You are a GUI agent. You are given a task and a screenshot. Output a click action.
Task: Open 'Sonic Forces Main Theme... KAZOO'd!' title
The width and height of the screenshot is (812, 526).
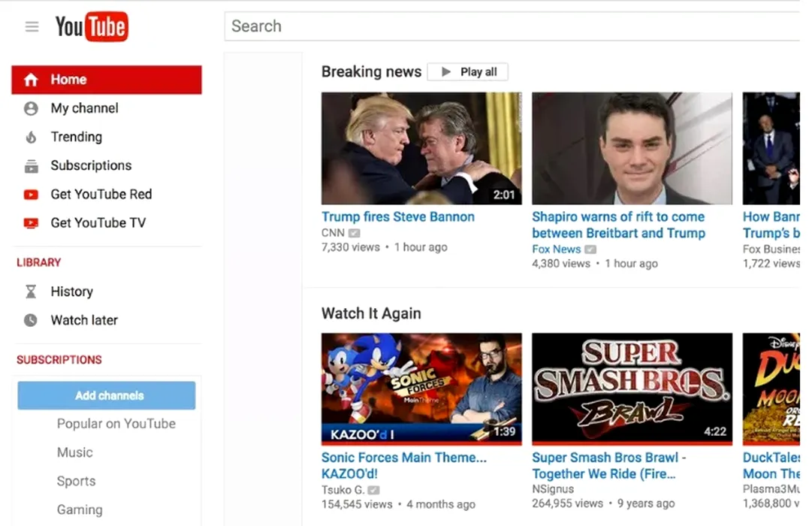tap(404, 466)
